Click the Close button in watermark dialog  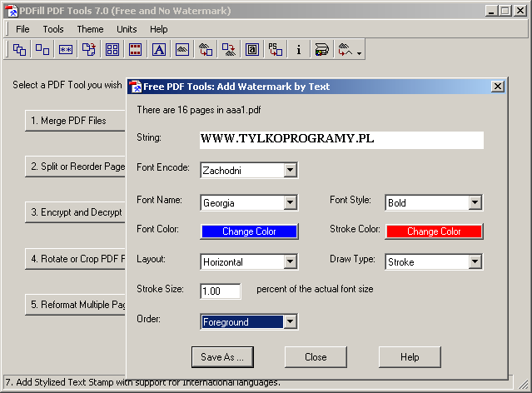316,357
